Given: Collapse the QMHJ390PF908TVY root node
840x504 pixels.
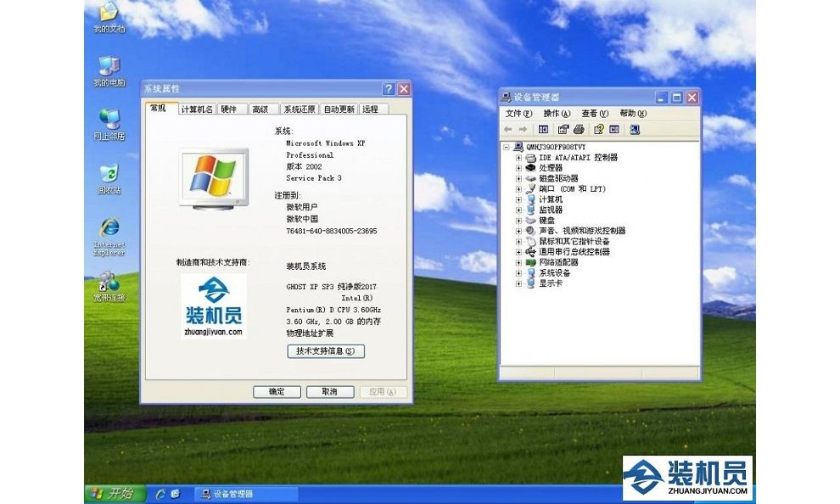Looking at the screenshot, I should (x=507, y=147).
